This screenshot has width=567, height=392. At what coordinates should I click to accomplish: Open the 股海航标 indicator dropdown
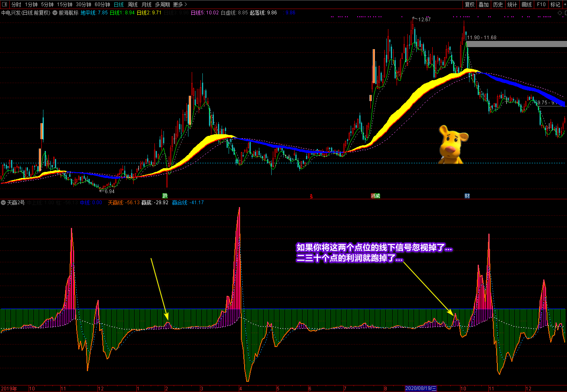55,13
